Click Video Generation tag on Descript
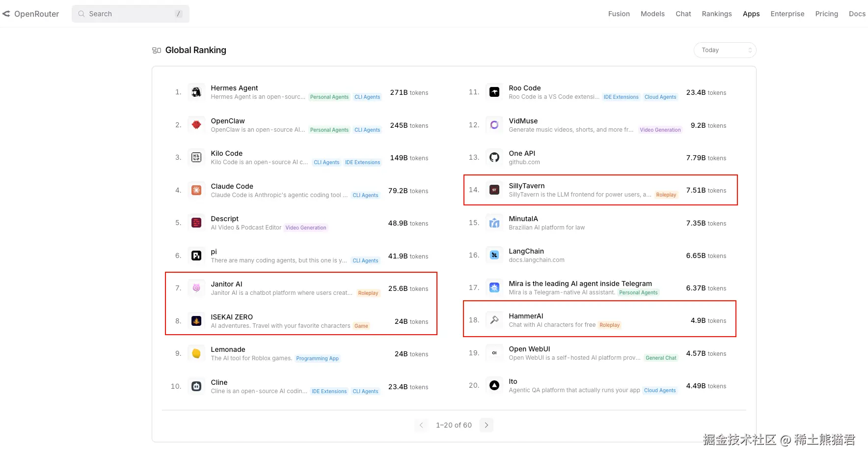Viewport: 868px width, 459px height. tap(306, 228)
